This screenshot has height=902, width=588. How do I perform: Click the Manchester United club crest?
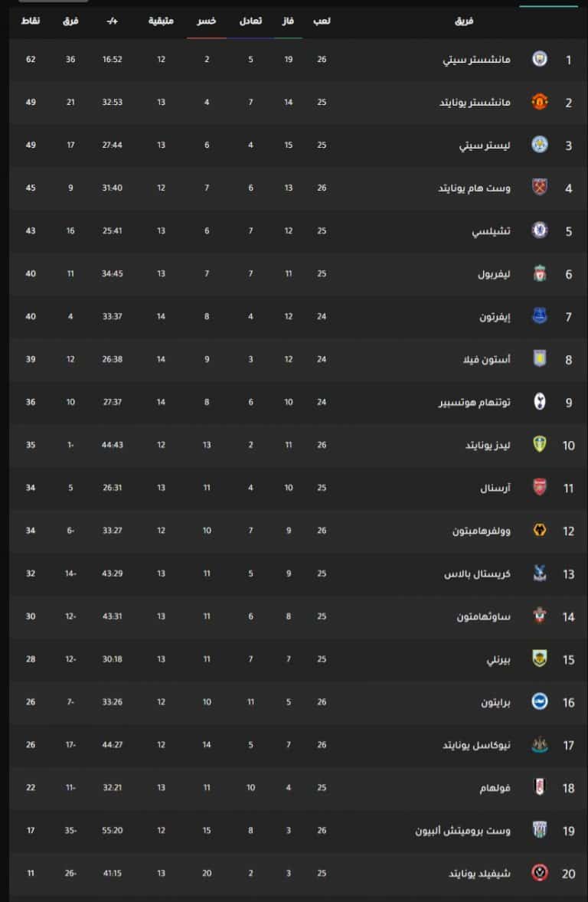click(x=539, y=102)
